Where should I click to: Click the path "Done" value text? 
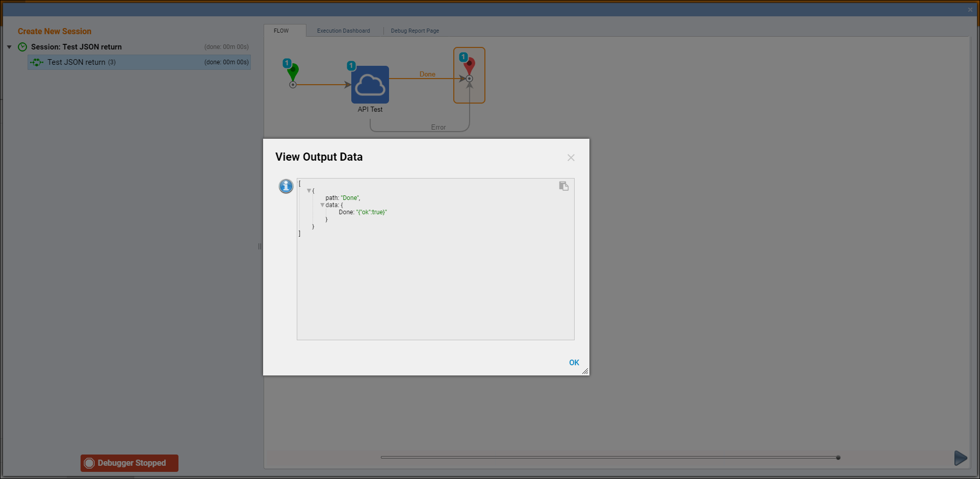pyautogui.click(x=350, y=198)
